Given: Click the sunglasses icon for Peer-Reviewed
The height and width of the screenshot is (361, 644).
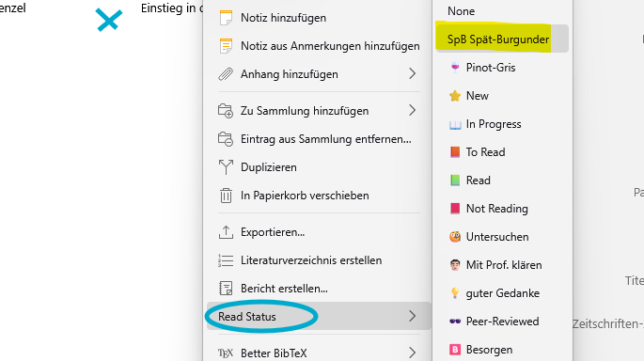Looking at the screenshot, I should click(x=455, y=322).
